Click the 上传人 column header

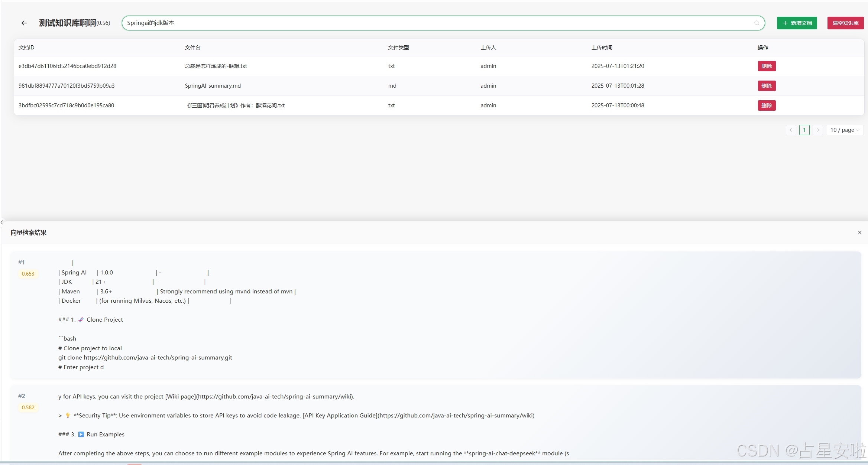[488, 48]
